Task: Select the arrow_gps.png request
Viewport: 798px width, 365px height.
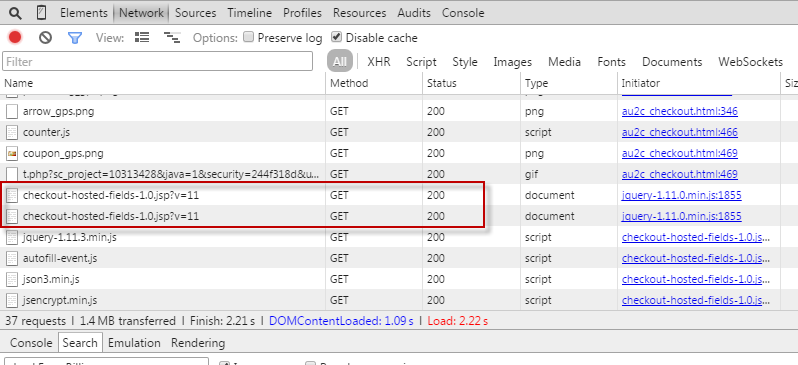Action: point(59,111)
